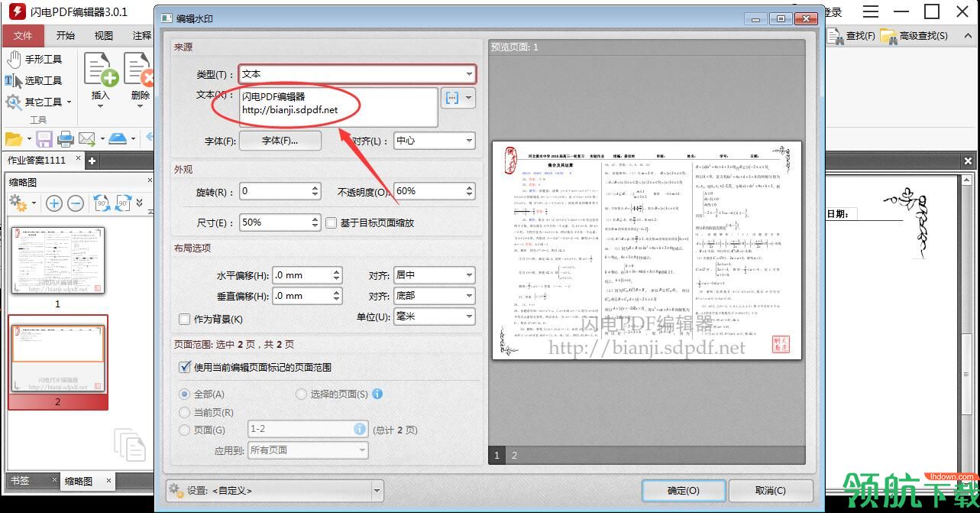Click the settings gear icon at dialog bottom
Screen dimensions: 980x513
[x=176, y=490]
